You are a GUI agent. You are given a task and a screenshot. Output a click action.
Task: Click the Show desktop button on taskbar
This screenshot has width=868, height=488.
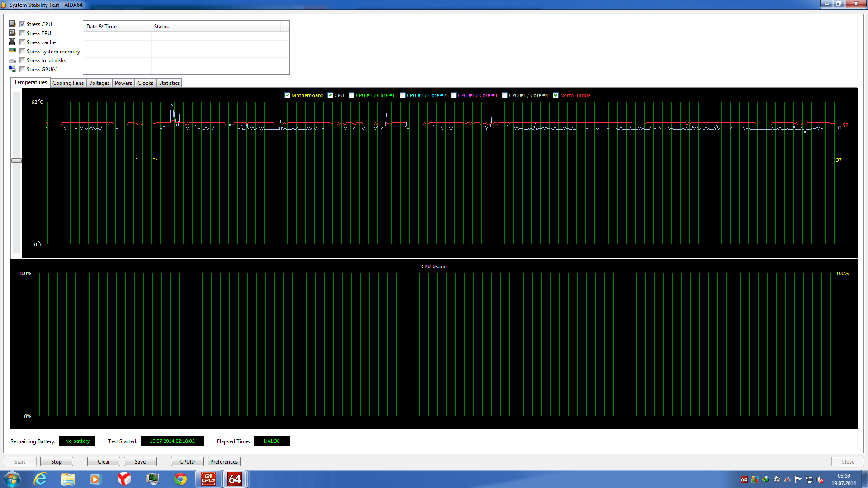click(864, 479)
